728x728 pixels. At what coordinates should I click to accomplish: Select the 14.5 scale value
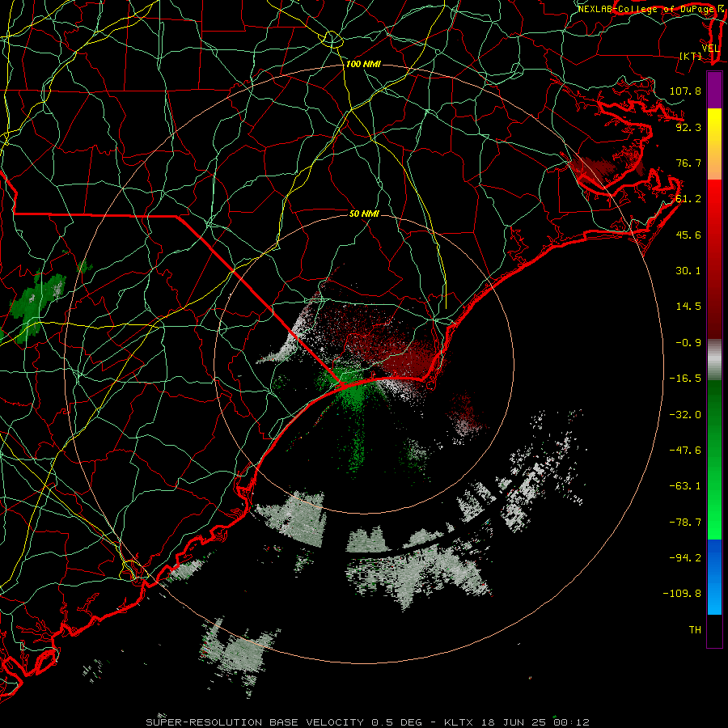pos(688,307)
